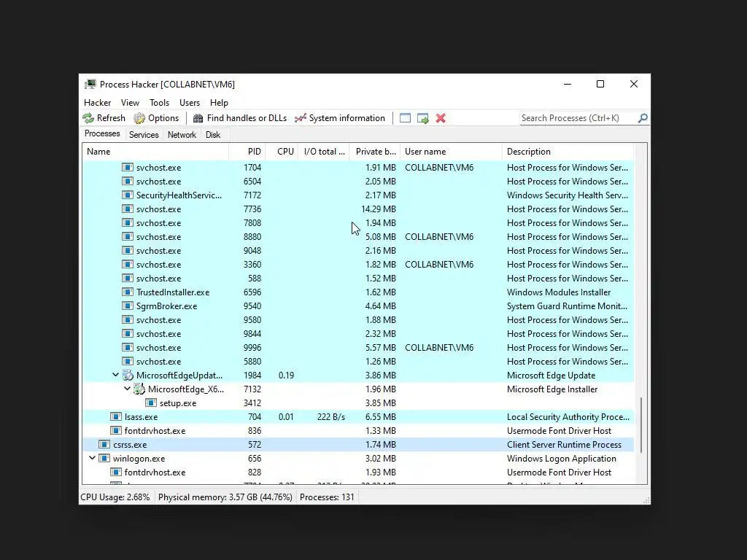Click the setup.exe process icon
Image resolution: width=747 pixels, height=560 pixels.
(x=150, y=402)
